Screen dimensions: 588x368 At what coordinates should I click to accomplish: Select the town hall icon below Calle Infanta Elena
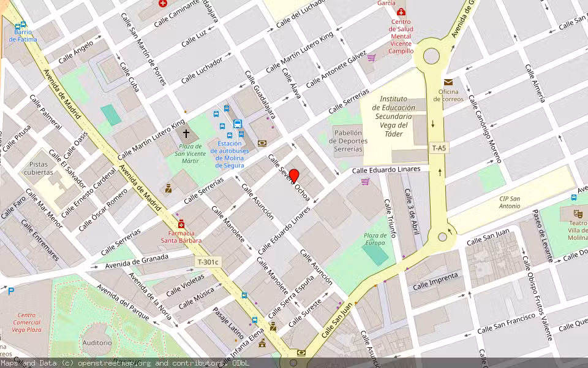coord(262,342)
